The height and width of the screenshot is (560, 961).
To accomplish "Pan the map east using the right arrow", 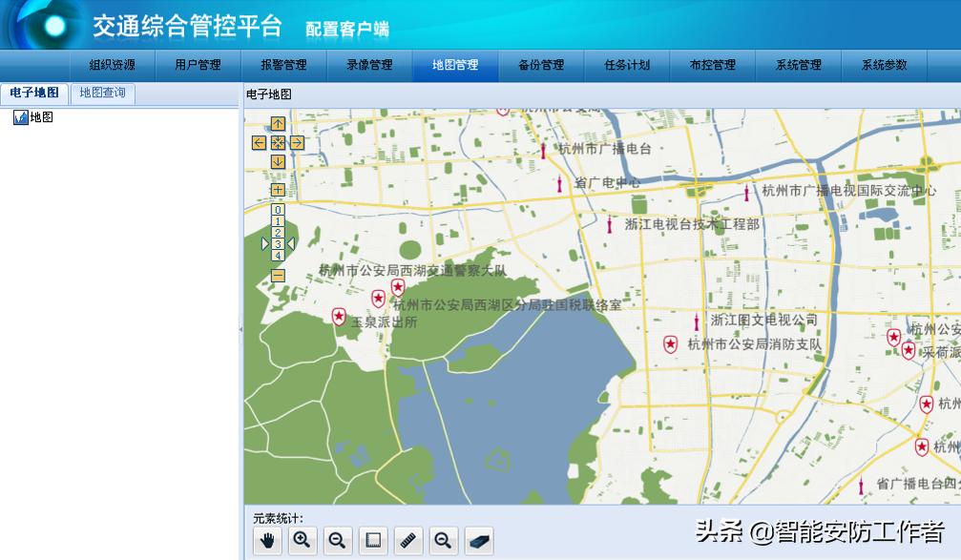I will pyautogui.click(x=297, y=143).
